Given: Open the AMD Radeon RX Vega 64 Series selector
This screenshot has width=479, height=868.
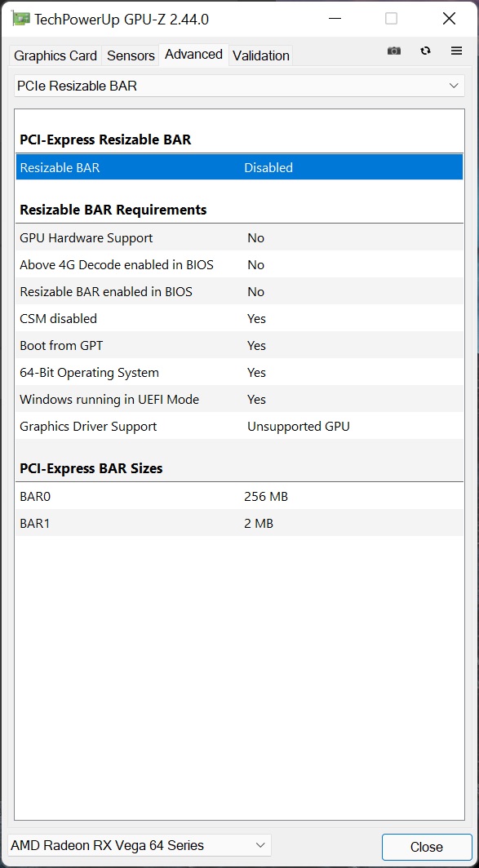Looking at the screenshot, I should (x=140, y=845).
